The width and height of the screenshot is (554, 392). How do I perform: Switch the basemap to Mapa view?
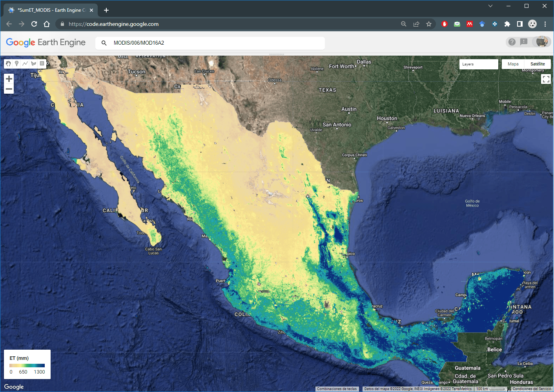pyautogui.click(x=513, y=64)
